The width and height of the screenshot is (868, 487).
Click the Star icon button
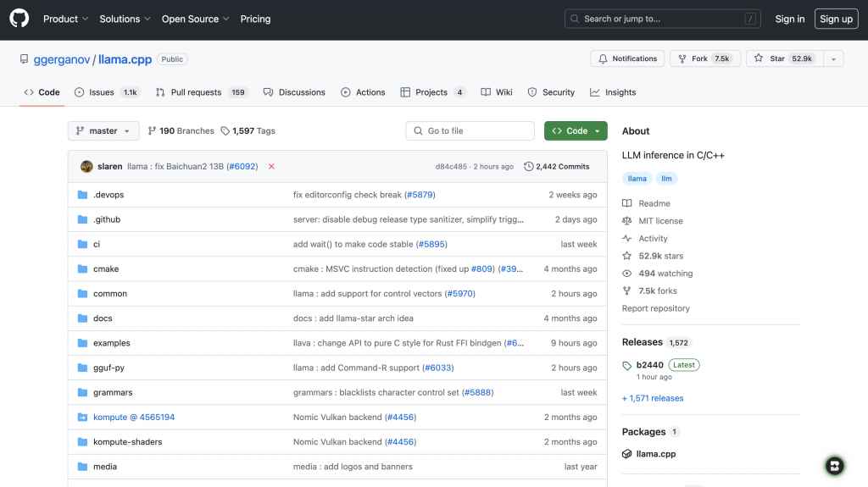point(759,58)
